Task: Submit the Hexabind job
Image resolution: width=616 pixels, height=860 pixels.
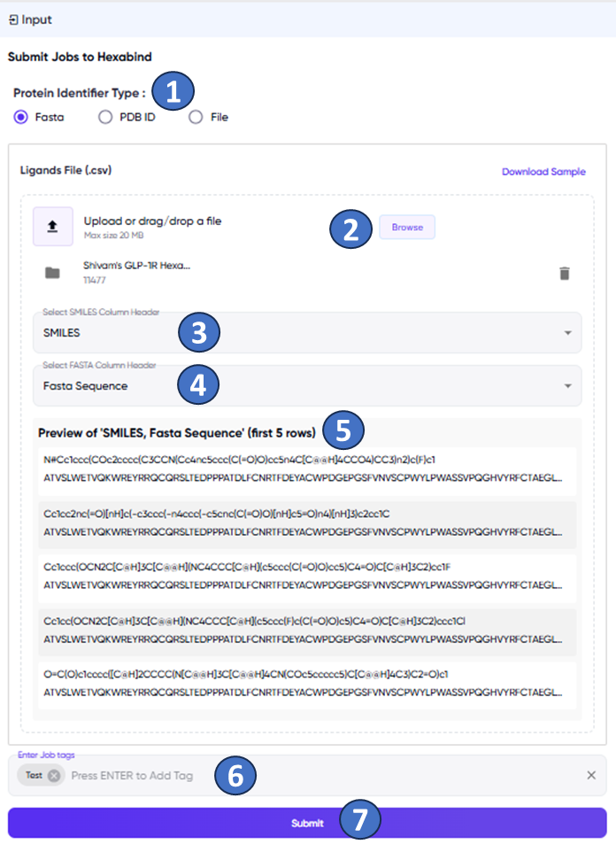Action: click(x=307, y=823)
